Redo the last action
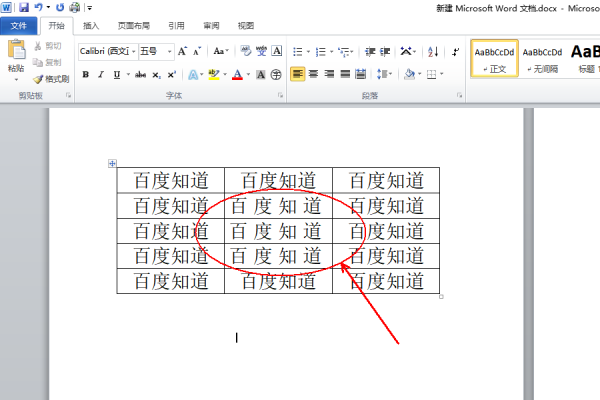Image resolution: width=600 pixels, height=400 pixels. point(60,7)
